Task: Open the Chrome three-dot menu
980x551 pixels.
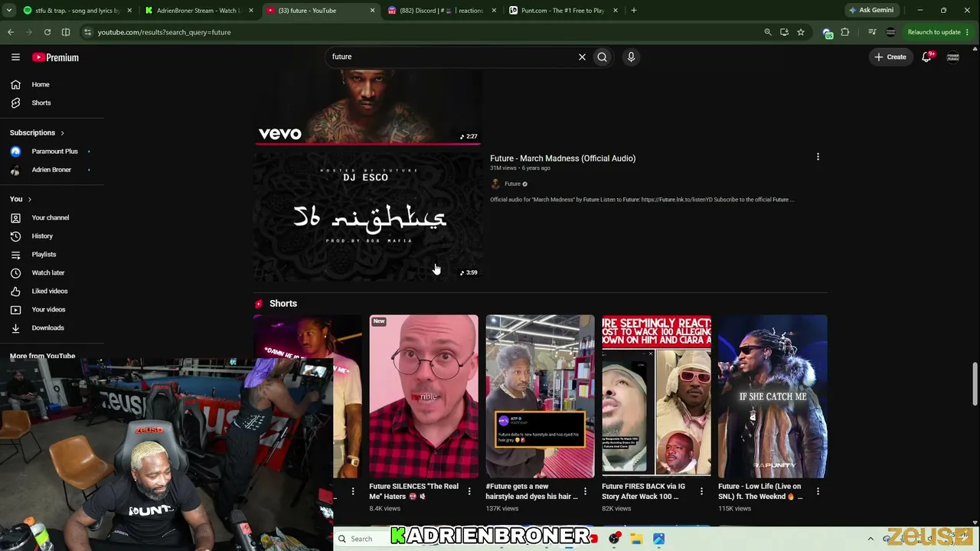Action: click(969, 32)
